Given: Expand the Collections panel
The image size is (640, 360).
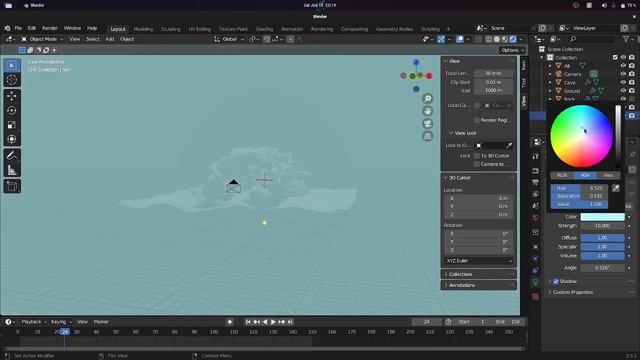Looking at the screenshot, I should click(x=478, y=274).
